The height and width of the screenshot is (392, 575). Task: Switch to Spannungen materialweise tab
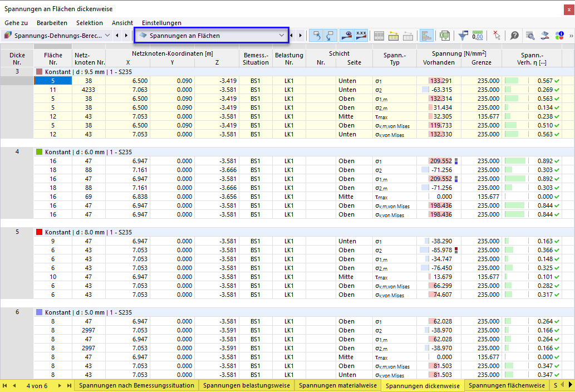pos(338,385)
